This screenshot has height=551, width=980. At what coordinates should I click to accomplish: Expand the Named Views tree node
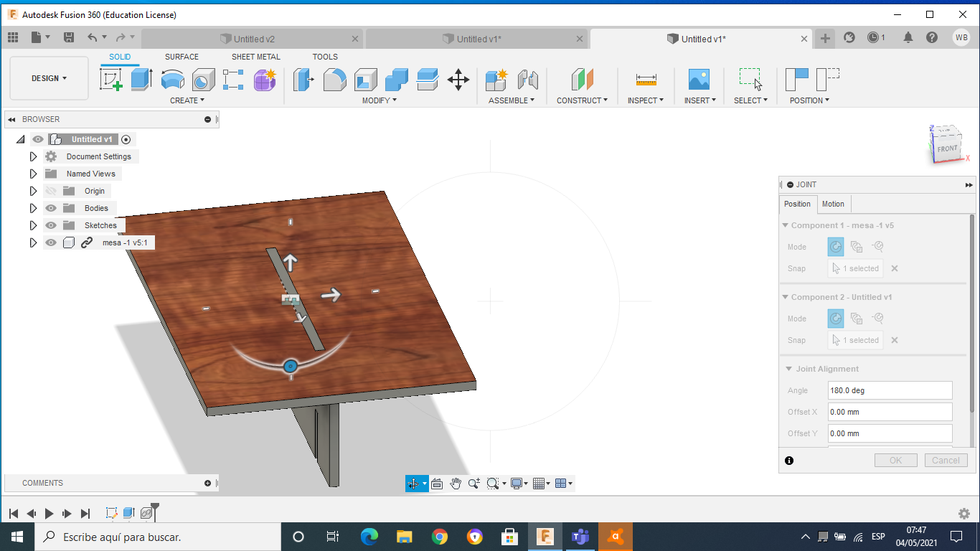click(33, 174)
